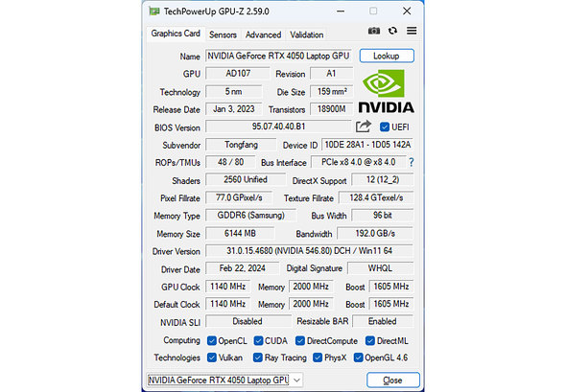Click the NVIDIA SLI value Disabled
Screen dimensions: 566x392
click(248, 321)
